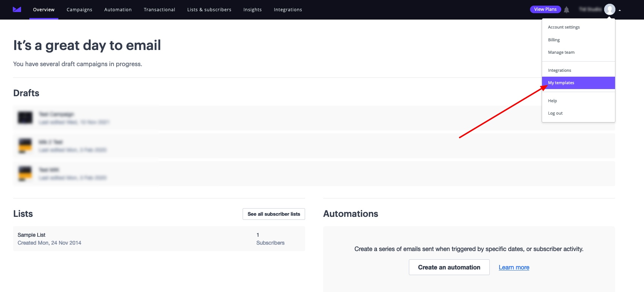
Task: Open the second draft campaign thumbnail
Action: [x=25, y=146]
